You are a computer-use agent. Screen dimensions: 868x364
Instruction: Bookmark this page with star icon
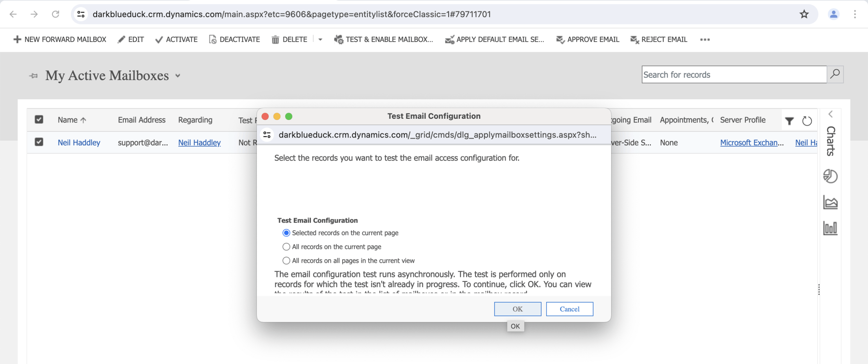[804, 14]
